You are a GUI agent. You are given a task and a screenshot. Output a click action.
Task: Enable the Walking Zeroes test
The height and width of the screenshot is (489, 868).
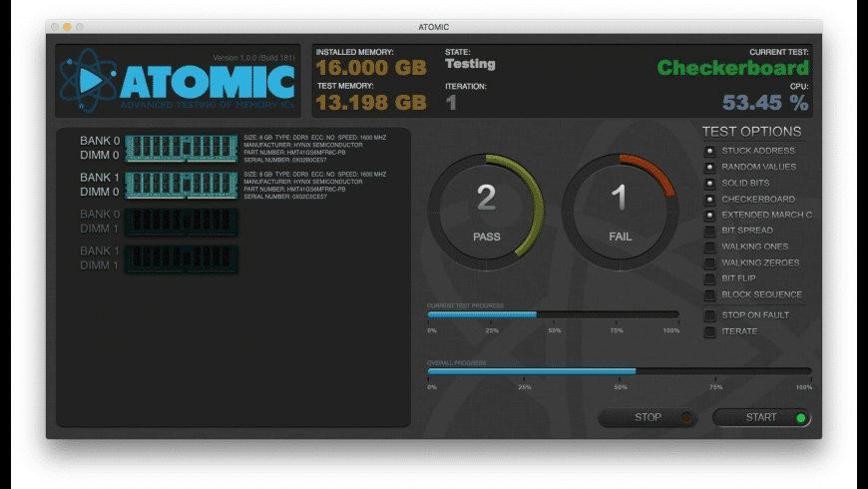[x=709, y=262]
